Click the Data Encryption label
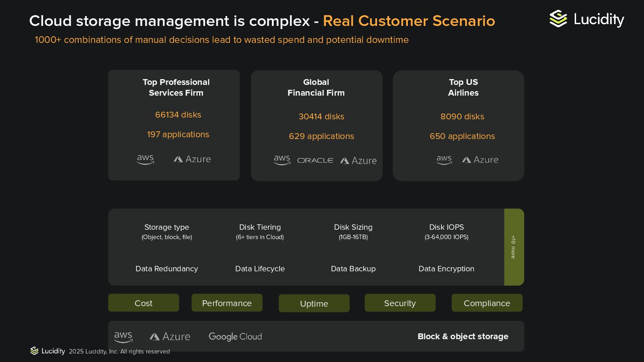The width and height of the screenshot is (644, 362). coord(446,269)
